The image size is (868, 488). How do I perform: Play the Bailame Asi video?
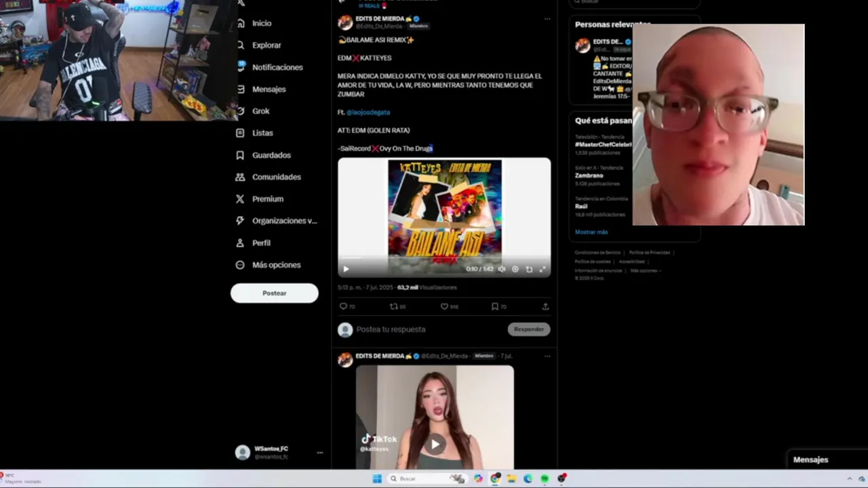(x=346, y=269)
